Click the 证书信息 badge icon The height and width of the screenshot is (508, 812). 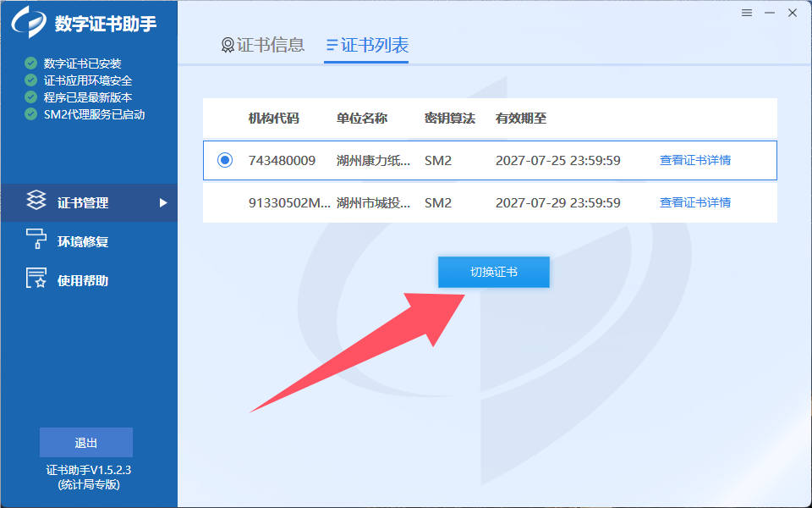228,46
